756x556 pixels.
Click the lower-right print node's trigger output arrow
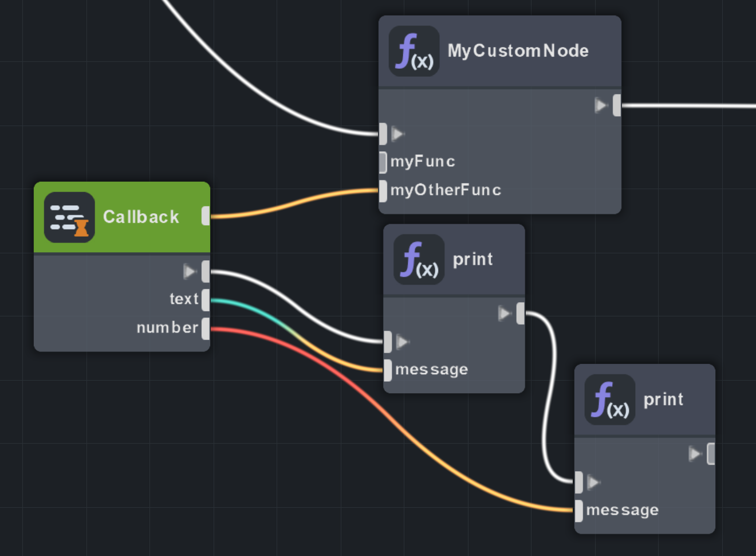coord(695,454)
